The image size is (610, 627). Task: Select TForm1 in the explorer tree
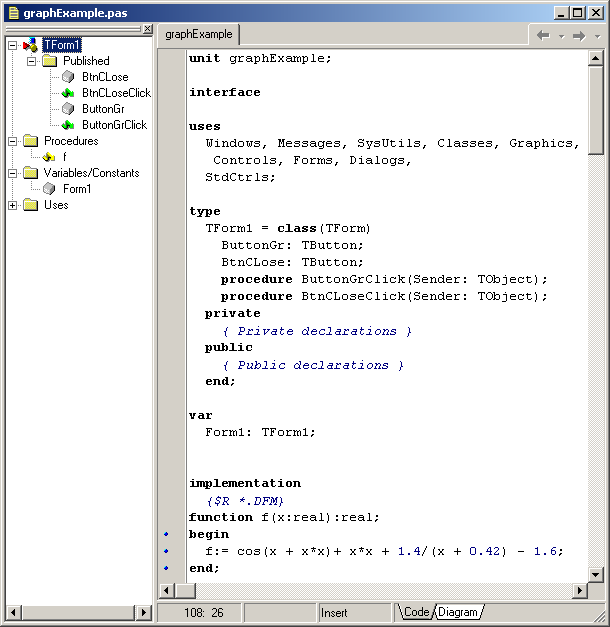coord(62,45)
